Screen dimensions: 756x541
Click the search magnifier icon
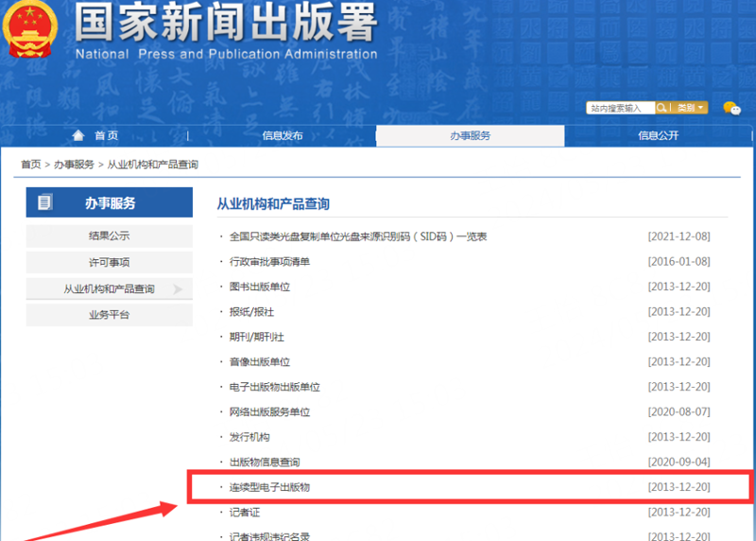pos(661,108)
